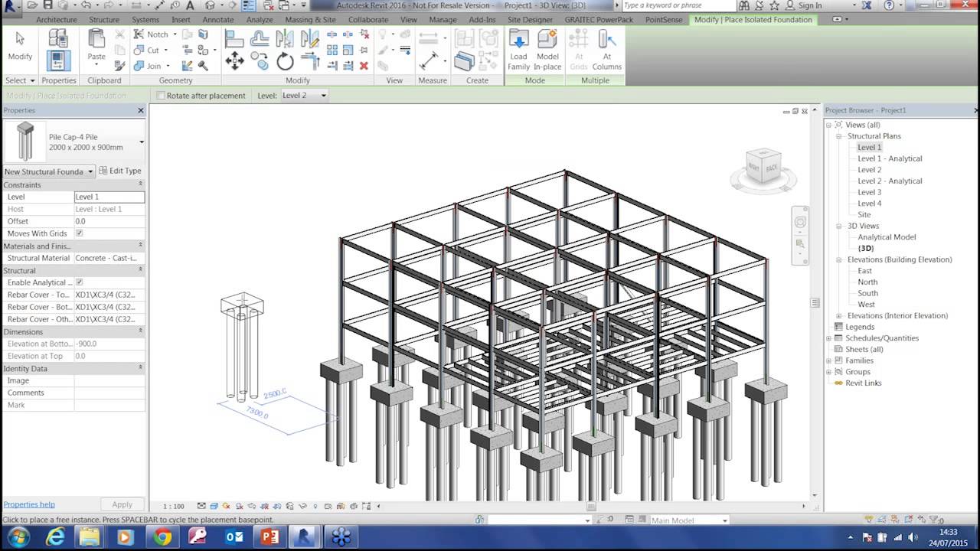Select the Rotate tool in the Modify panel

285,62
